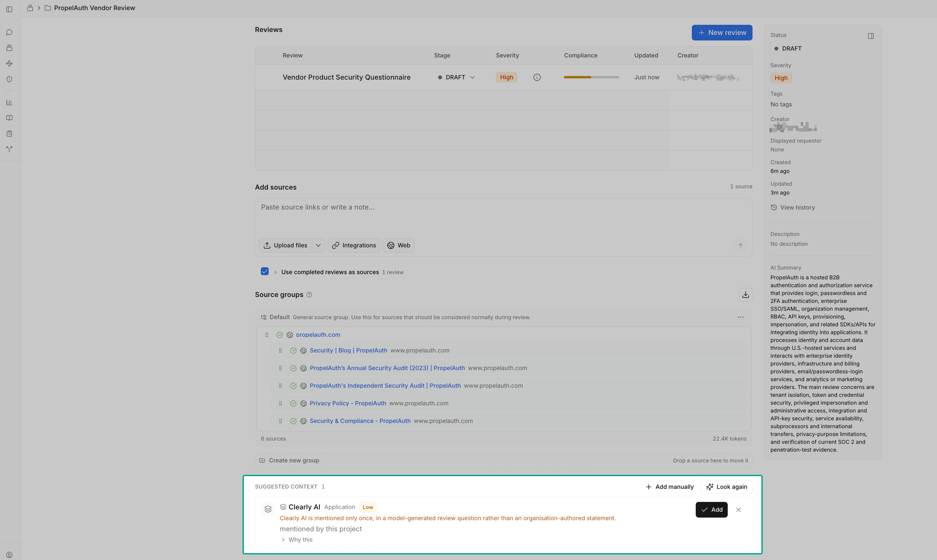Click drag handle of propelauth.com source
937x560 pixels.
(x=266, y=335)
